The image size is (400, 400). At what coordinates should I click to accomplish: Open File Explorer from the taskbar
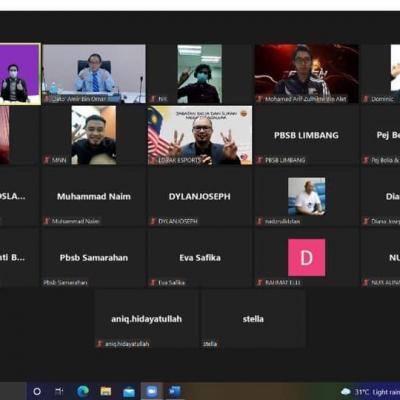pos(106,391)
